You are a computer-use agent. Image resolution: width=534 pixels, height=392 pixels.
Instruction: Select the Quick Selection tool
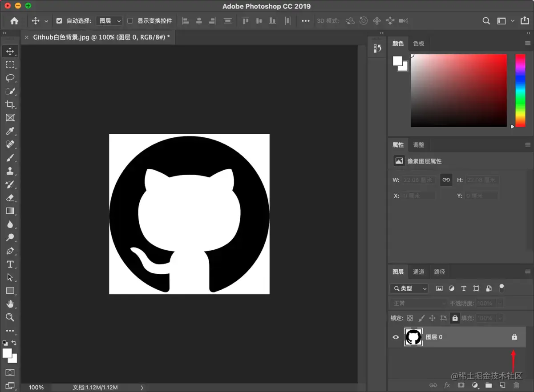coord(10,91)
